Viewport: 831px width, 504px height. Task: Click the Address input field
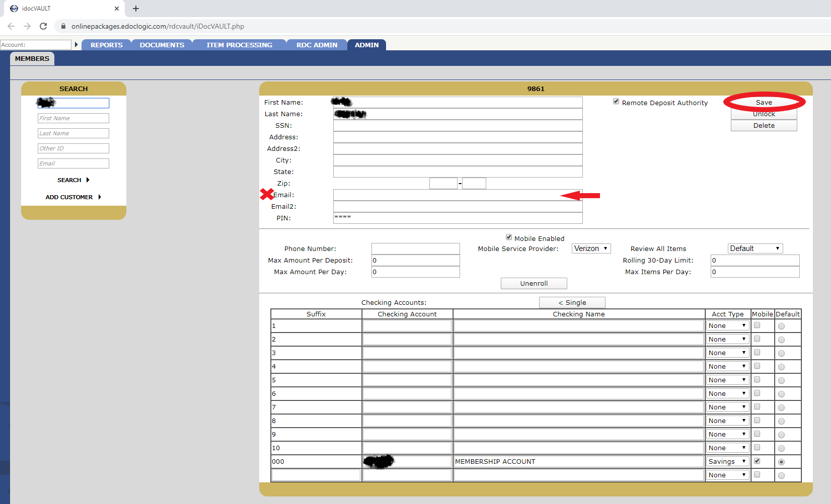(x=458, y=137)
